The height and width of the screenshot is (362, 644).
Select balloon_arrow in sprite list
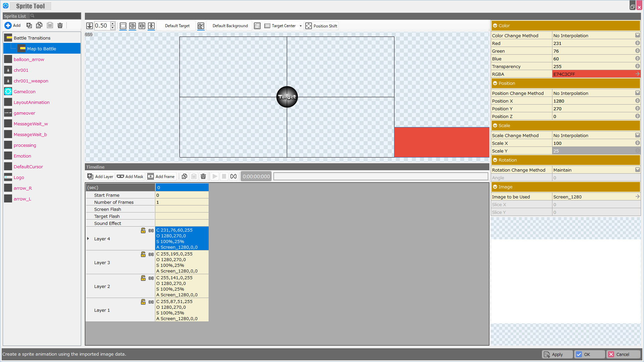click(x=29, y=59)
